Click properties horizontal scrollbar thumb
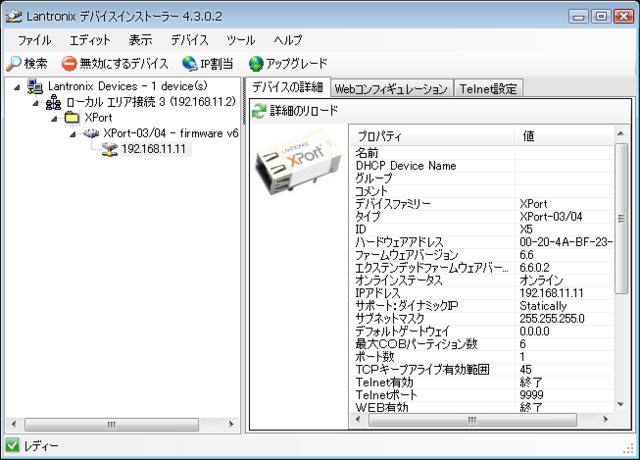 click(x=472, y=420)
